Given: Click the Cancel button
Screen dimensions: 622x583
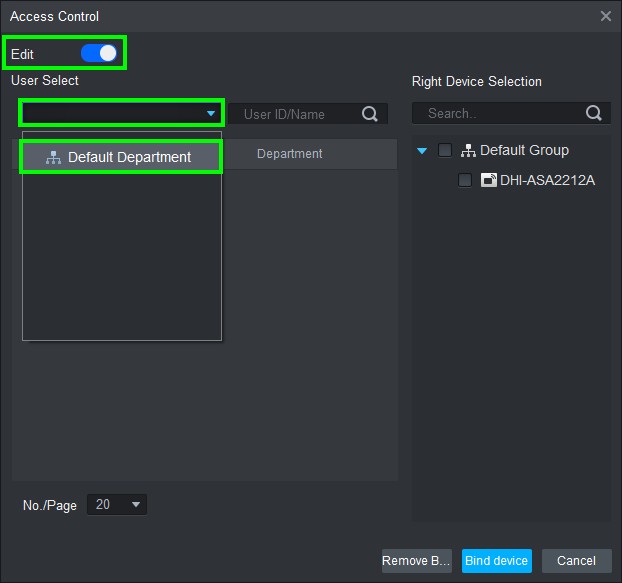Looking at the screenshot, I should 576,561.
